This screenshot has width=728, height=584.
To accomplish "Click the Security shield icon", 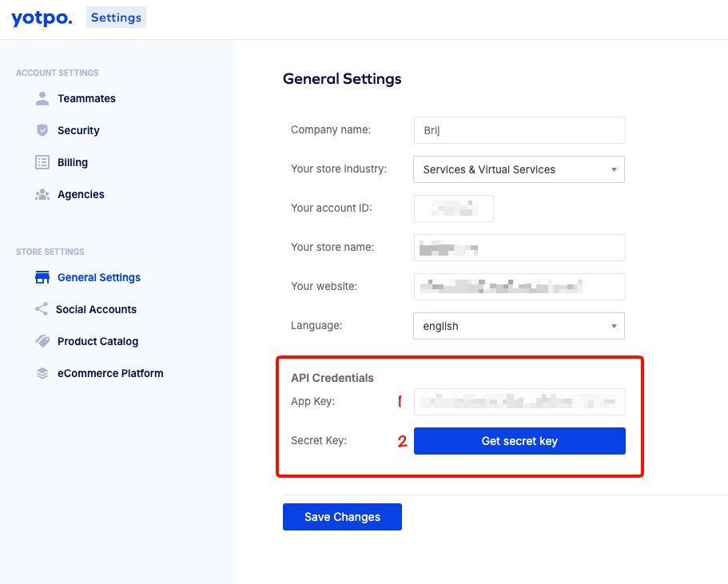I will (x=42, y=130).
